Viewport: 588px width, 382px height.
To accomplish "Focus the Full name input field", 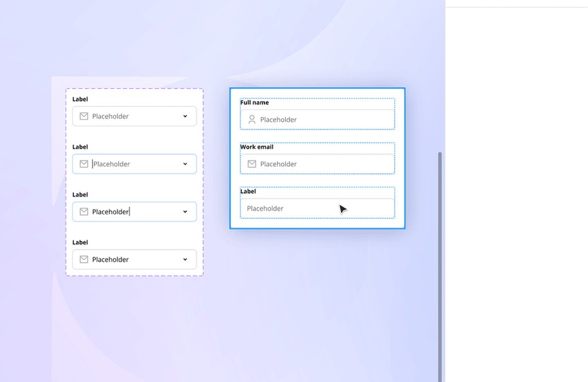I will point(317,119).
